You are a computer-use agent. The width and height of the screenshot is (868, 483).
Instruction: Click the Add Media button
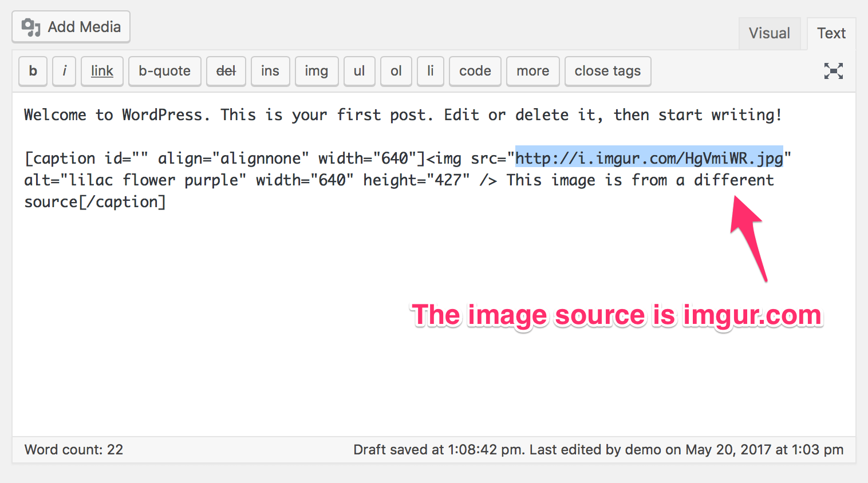tap(71, 27)
